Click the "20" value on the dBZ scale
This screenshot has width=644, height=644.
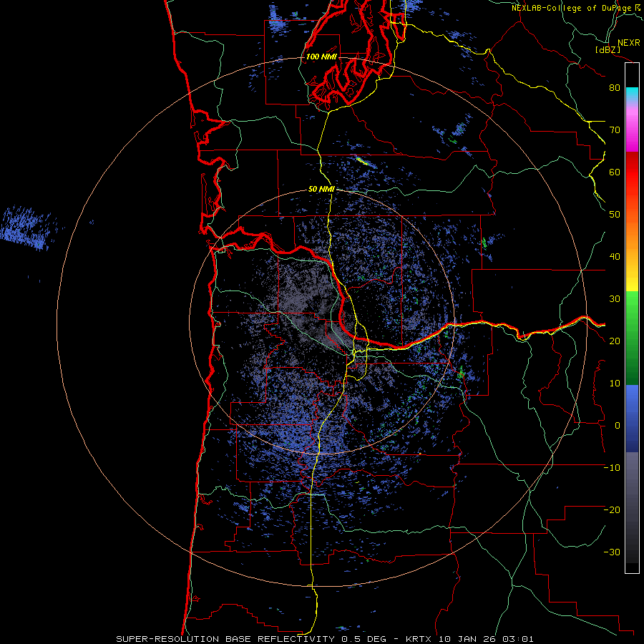click(615, 341)
